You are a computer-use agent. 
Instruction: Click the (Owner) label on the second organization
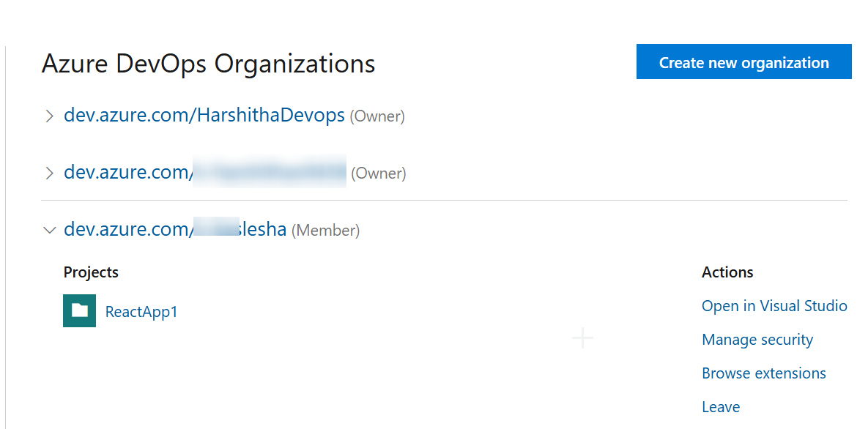click(378, 173)
